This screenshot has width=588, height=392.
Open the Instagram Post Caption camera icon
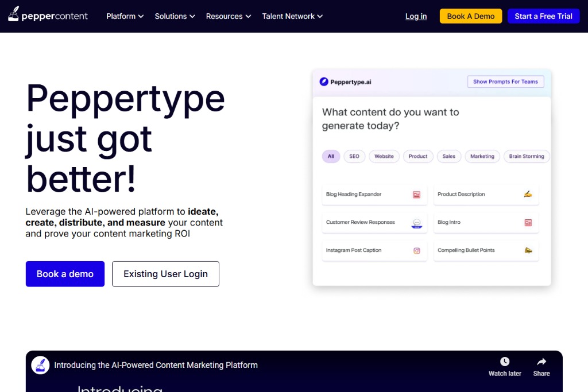[415, 251]
